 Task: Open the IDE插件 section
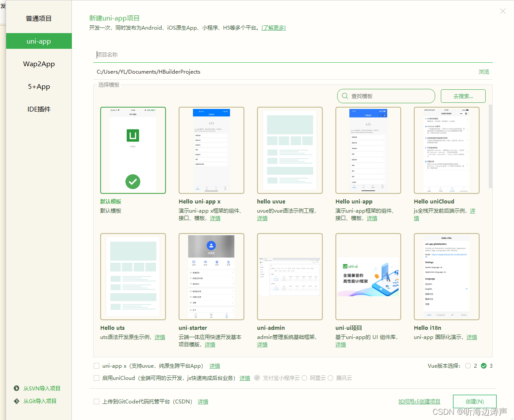click(x=39, y=109)
